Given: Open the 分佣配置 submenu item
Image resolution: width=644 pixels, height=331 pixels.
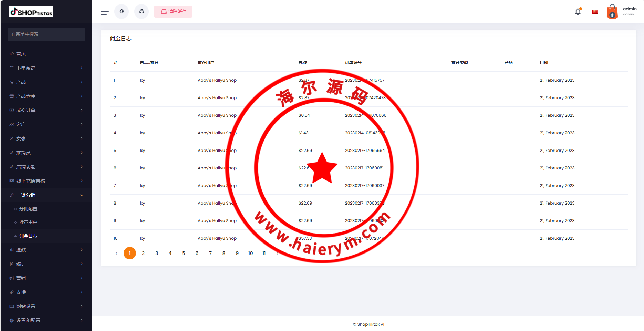Looking at the screenshot, I should [x=28, y=209].
